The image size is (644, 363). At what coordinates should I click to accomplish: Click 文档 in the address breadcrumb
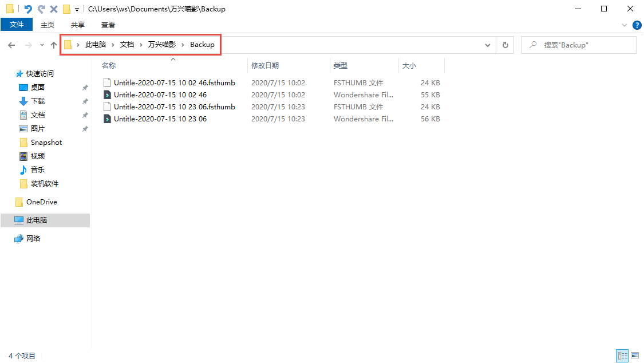pos(127,44)
